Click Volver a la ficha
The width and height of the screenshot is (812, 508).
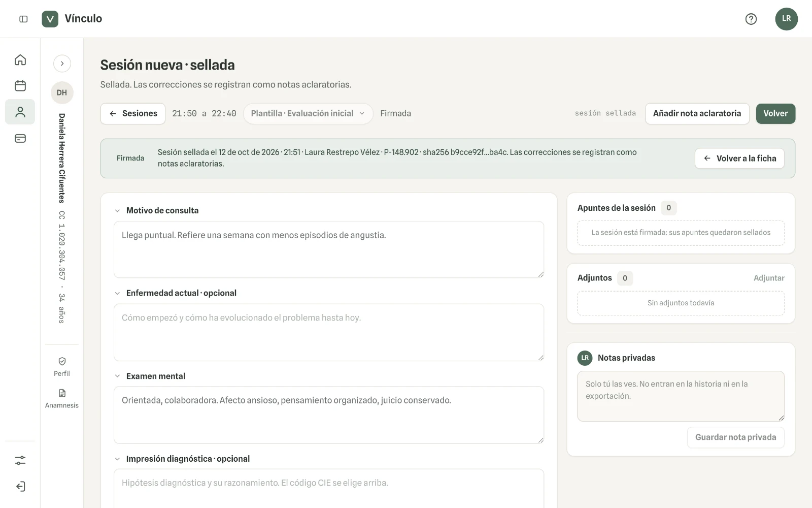(x=739, y=158)
